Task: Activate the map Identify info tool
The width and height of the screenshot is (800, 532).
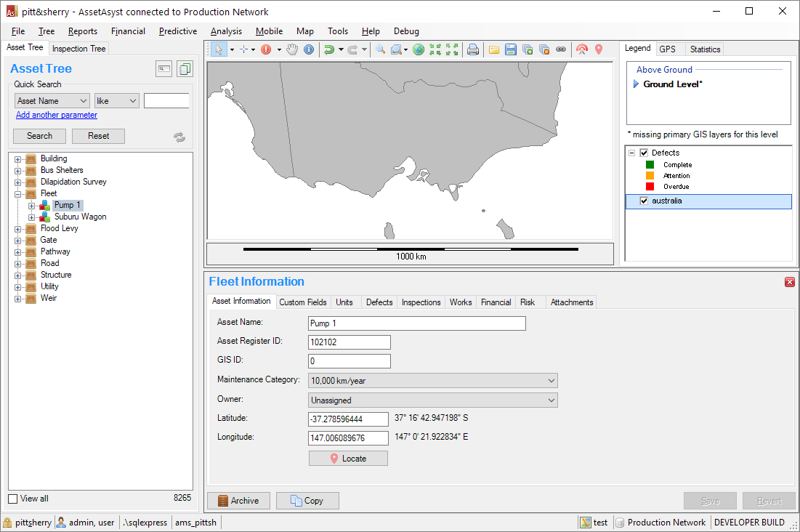Action: [x=309, y=49]
